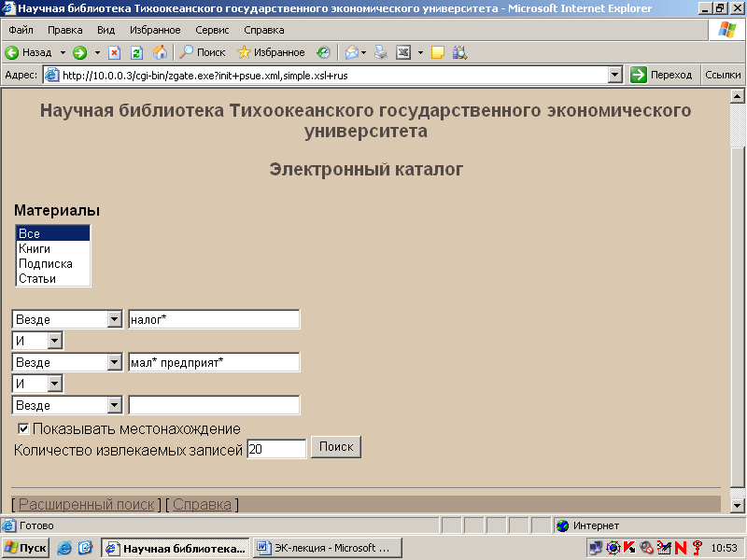747x560 pixels.
Task: Click the Research toolbar icon
Action: pyautogui.click(x=459, y=52)
